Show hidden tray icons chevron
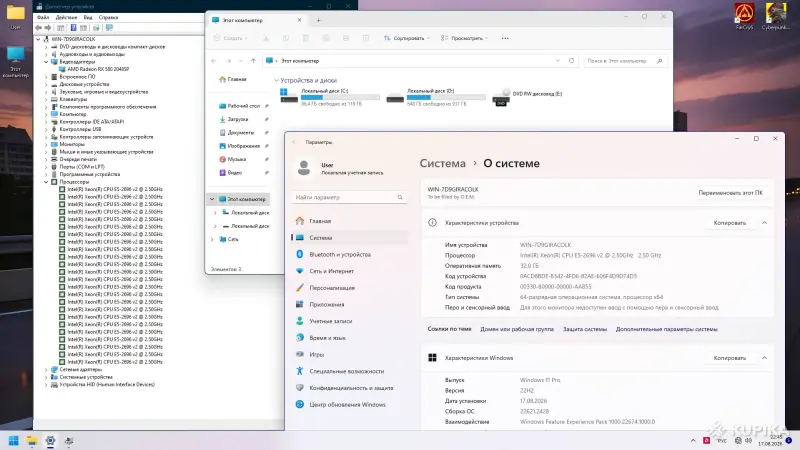Viewport: 800px width, 450px height. [693, 441]
